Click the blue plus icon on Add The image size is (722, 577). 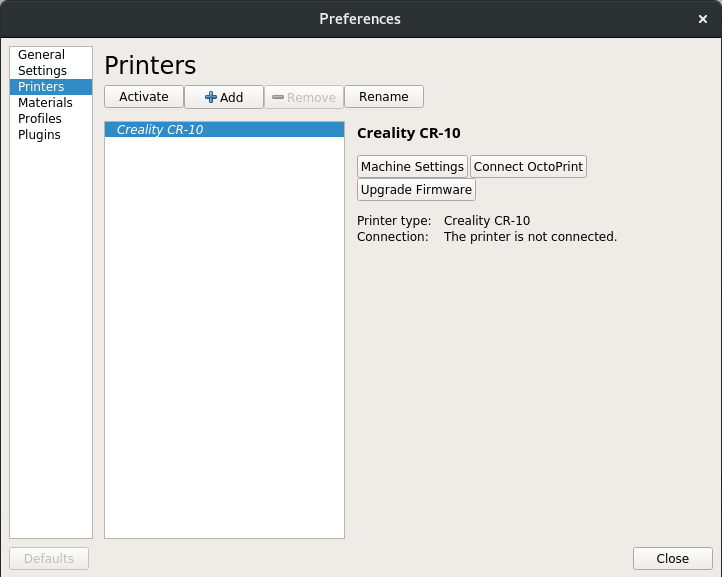(210, 97)
